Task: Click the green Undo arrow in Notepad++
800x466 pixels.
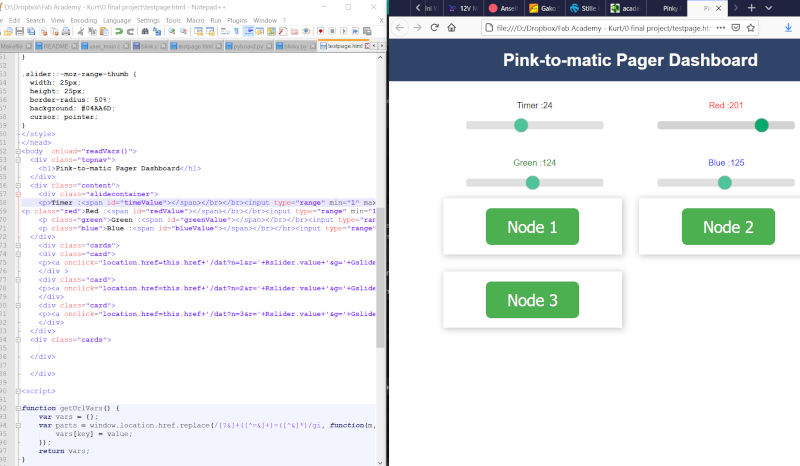Action: point(119,31)
